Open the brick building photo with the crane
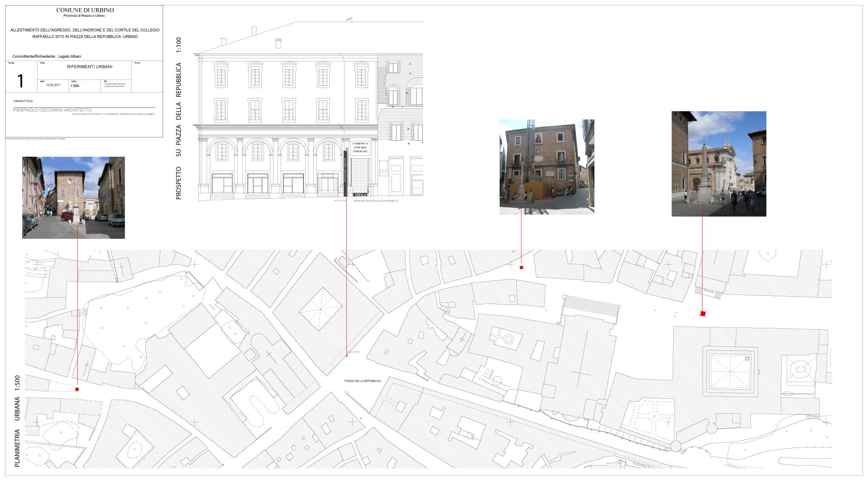The height and width of the screenshot is (481, 868). pos(547,167)
